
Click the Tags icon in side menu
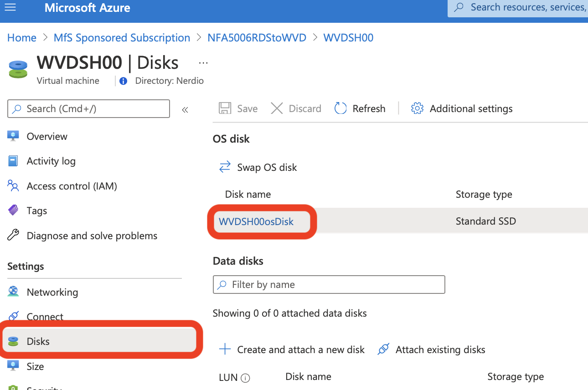tap(13, 210)
